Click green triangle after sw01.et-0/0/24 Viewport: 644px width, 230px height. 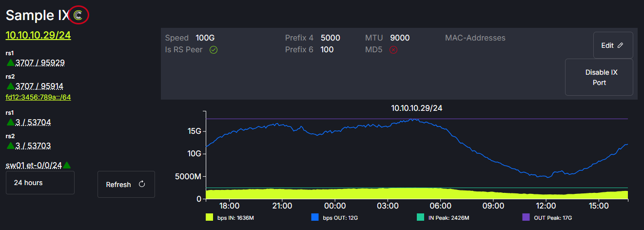click(67, 166)
